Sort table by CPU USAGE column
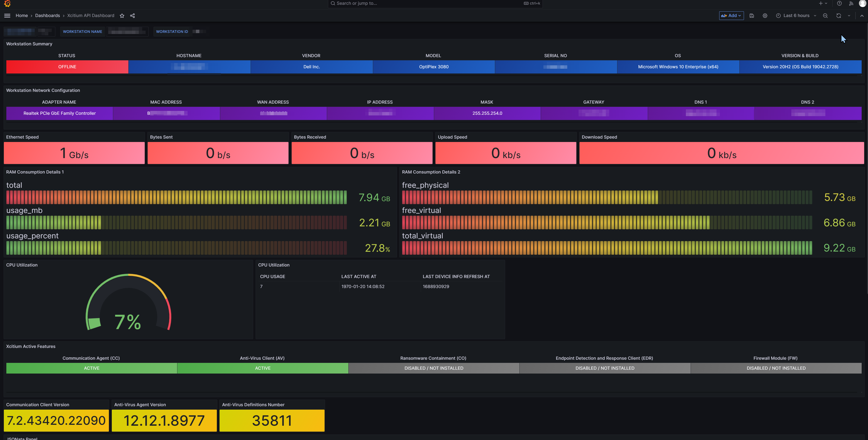The width and height of the screenshot is (868, 440). (272, 277)
